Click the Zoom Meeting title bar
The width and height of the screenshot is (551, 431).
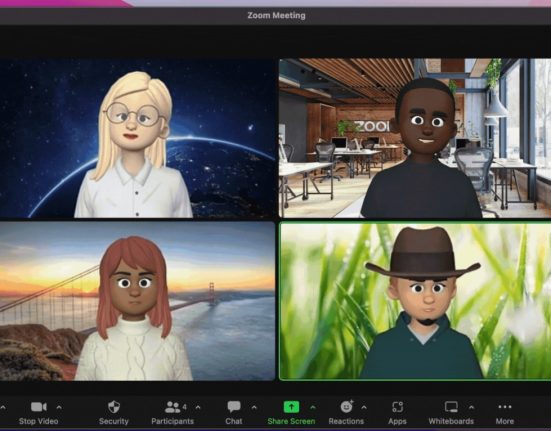tap(276, 15)
